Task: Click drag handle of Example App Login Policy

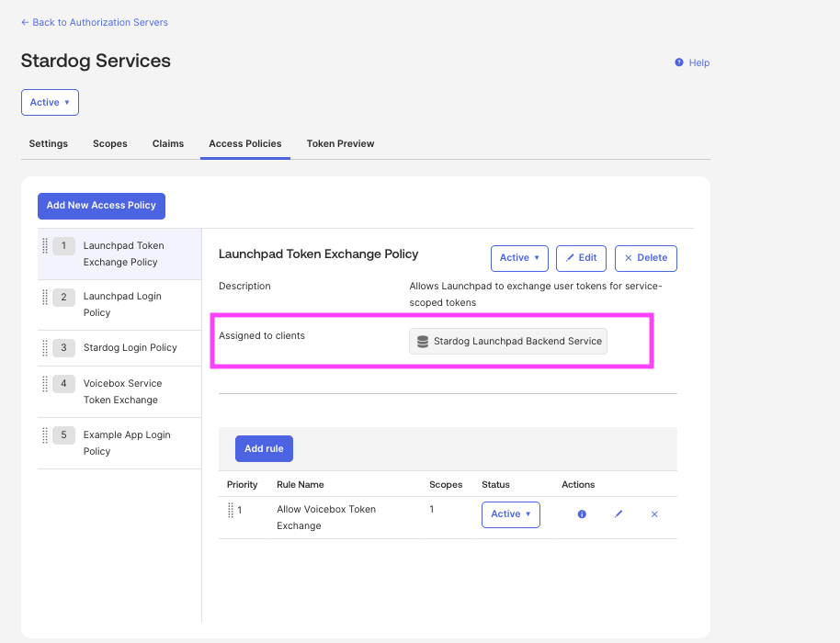Action: point(45,434)
